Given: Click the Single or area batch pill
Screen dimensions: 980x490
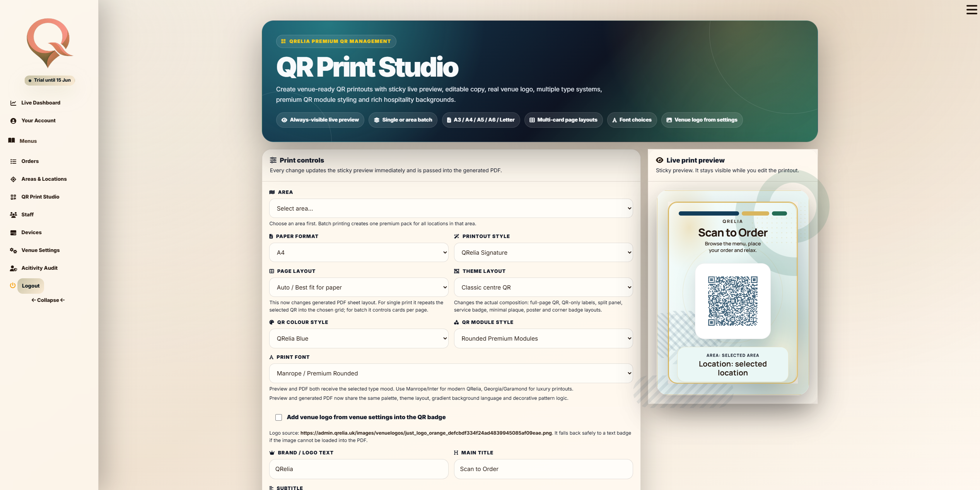Looking at the screenshot, I should click(x=403, y=120).
